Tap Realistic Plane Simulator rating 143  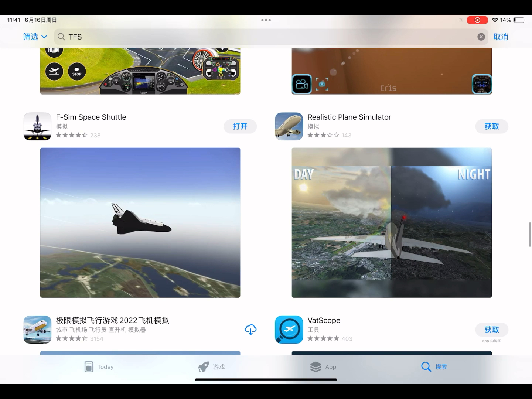tap(347, 136)
